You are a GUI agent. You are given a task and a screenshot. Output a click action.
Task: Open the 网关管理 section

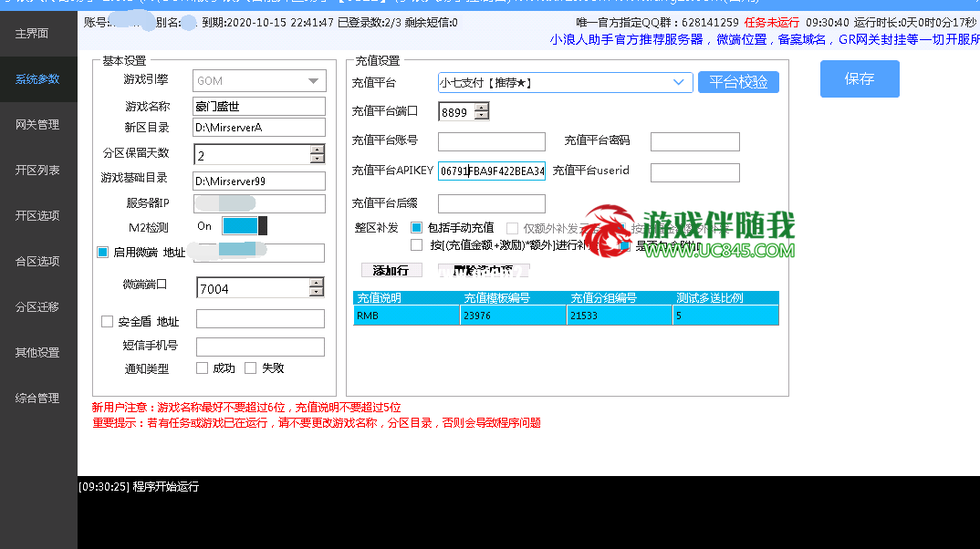37,125
